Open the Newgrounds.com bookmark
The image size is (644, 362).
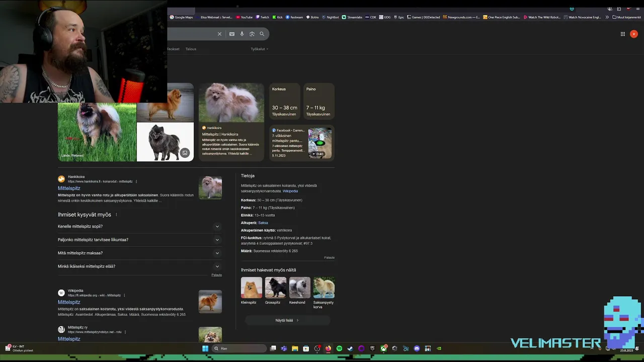click(x=461, y=17)
